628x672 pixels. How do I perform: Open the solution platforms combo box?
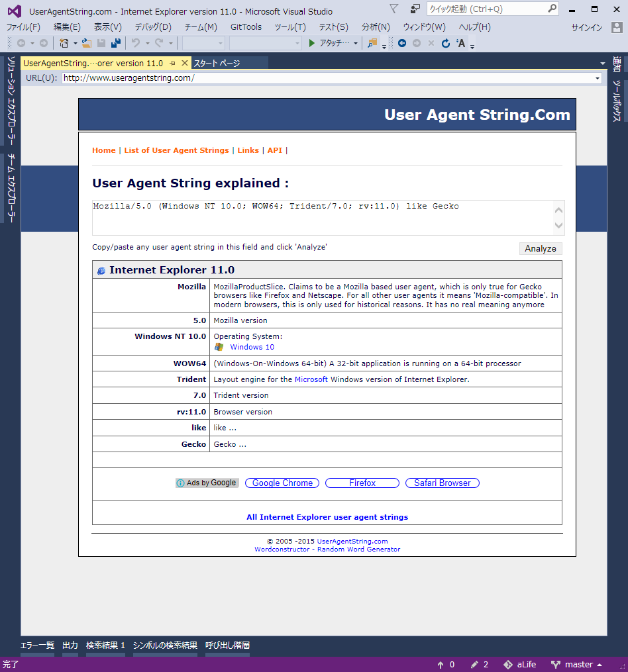point(266,43)
